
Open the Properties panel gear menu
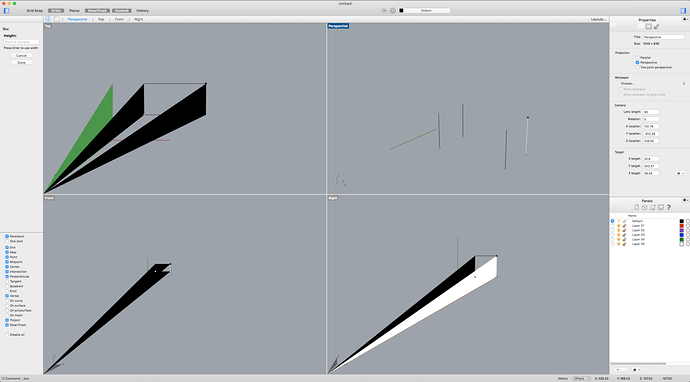pos(685,19)
